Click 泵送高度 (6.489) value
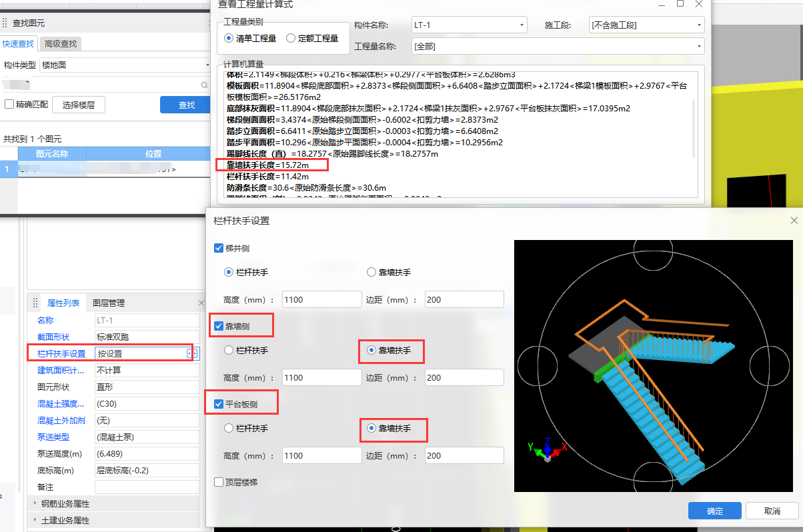Viewport: 803px width, 532px height. [147, 453]
